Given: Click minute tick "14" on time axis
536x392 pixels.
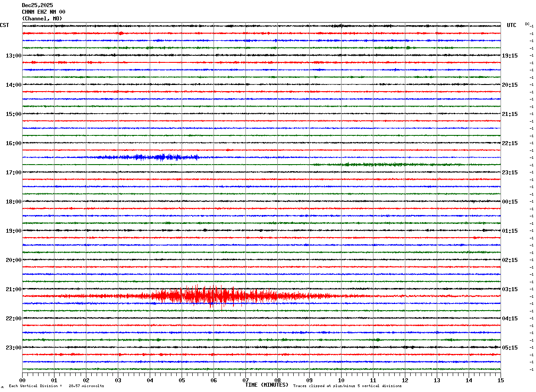Looking at the screenshot, I should click(x=469, y=380).
